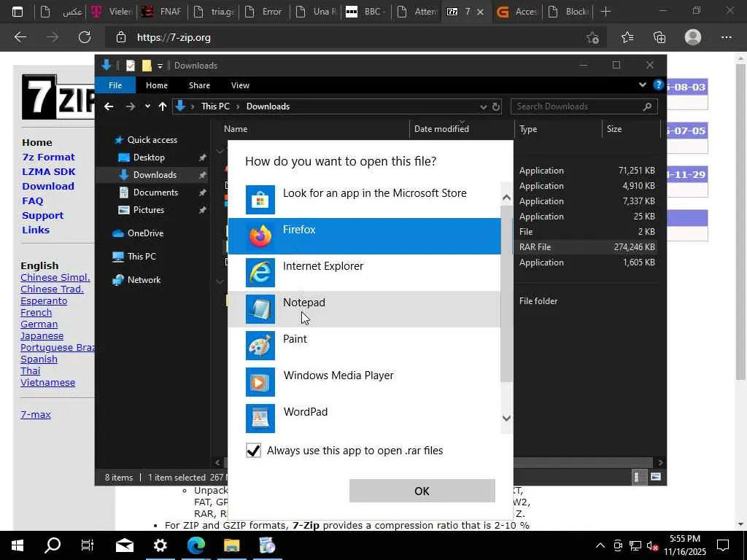Switch to large icons view in status bar
Viewport: 747px width, 560px height.
(656, 477)
